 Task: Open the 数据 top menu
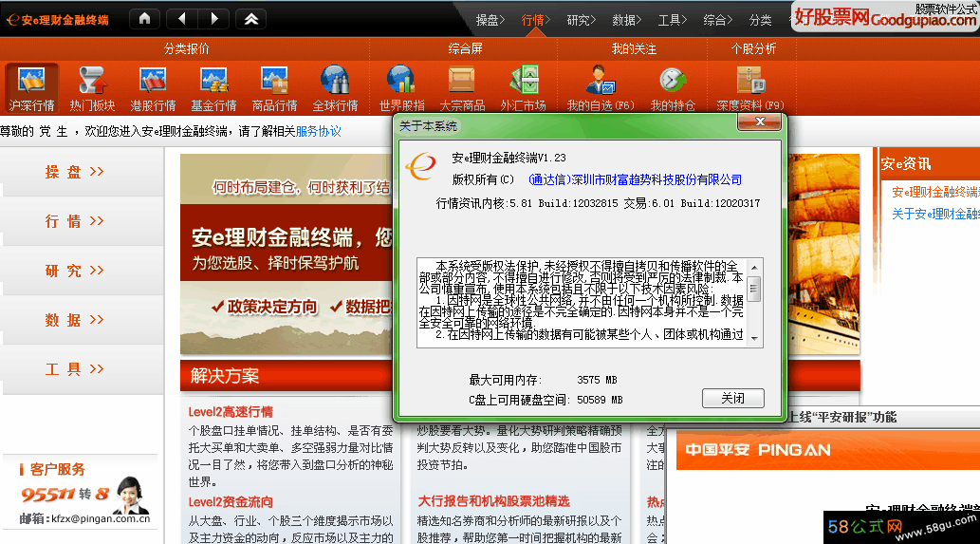pyautogui.click(x=626, y=21)
